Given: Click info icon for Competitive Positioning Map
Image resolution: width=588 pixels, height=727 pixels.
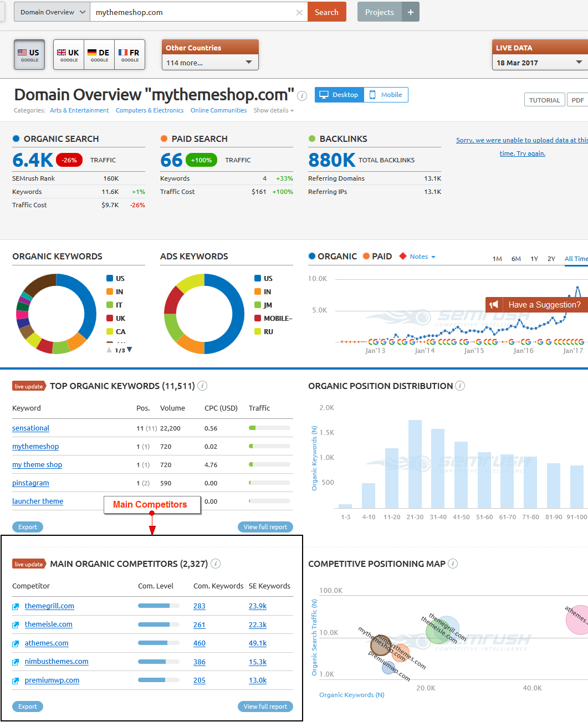Looking at the screenshot, I should pyautogui.click(x=453, y=564).
